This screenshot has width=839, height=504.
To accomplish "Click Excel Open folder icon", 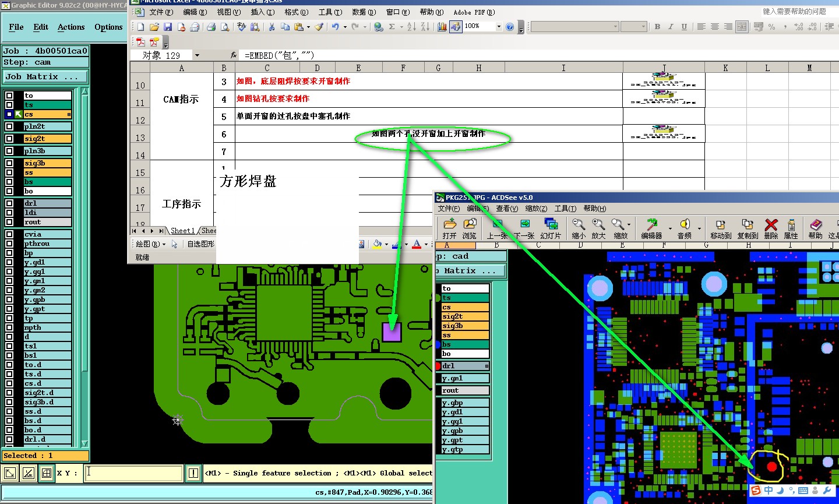I will pyautogui.click(x=154, y=27).
